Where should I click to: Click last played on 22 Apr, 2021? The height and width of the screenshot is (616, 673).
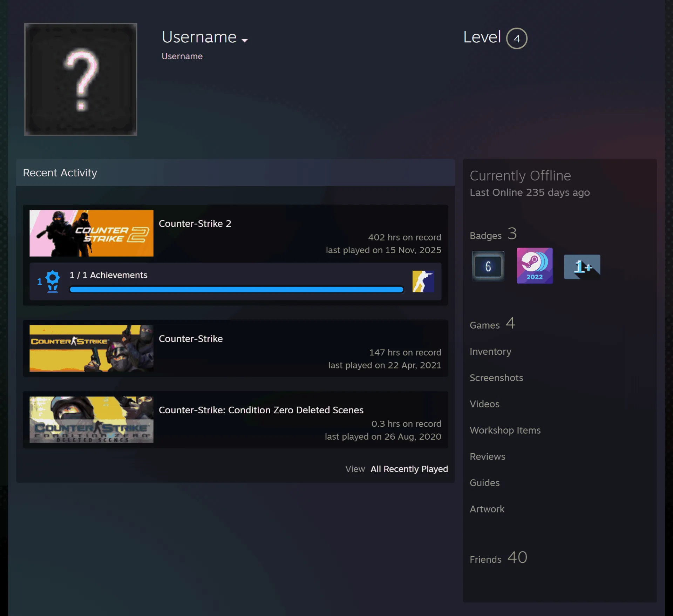pos(385,365)
